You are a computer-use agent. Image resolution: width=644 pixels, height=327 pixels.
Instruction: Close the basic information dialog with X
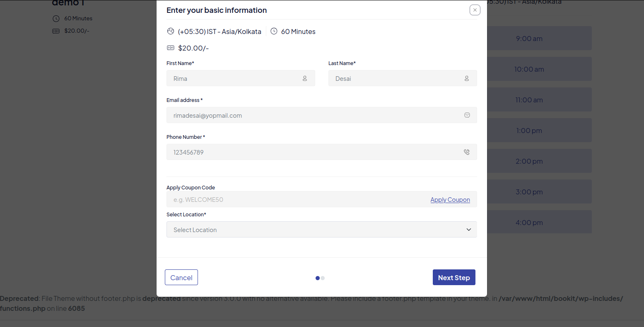[475, 10]
